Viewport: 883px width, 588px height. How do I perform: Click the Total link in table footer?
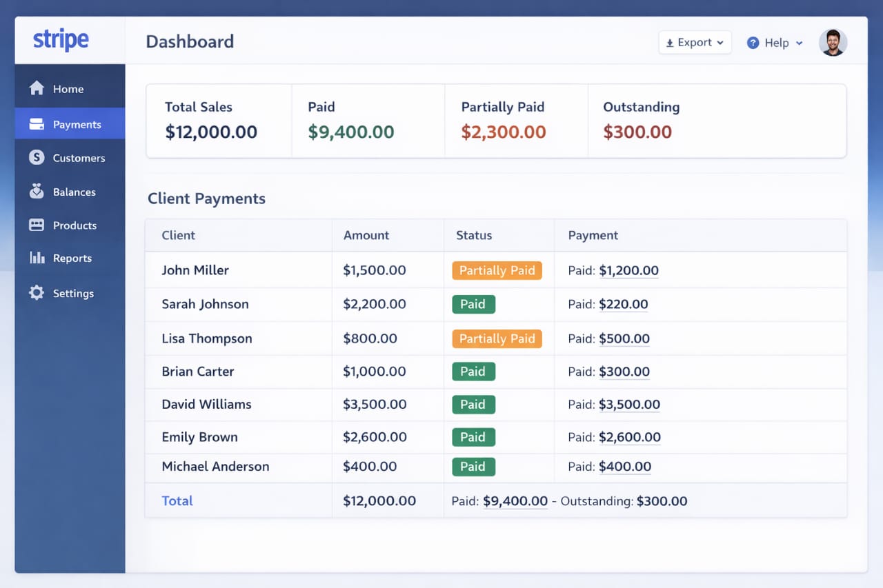(x=177, y=501)
